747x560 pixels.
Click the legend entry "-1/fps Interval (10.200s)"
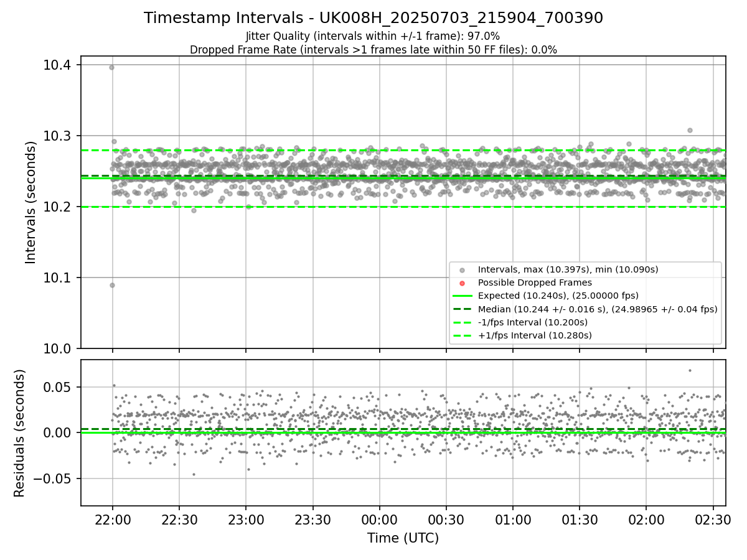(x=533, y=322)
